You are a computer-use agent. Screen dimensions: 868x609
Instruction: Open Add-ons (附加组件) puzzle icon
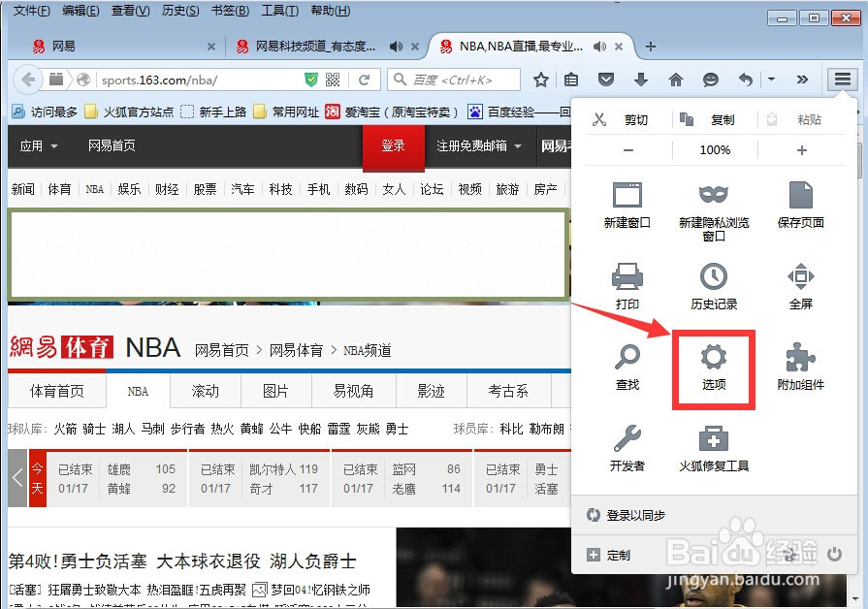pyautogui.click(x=800, y=368)
